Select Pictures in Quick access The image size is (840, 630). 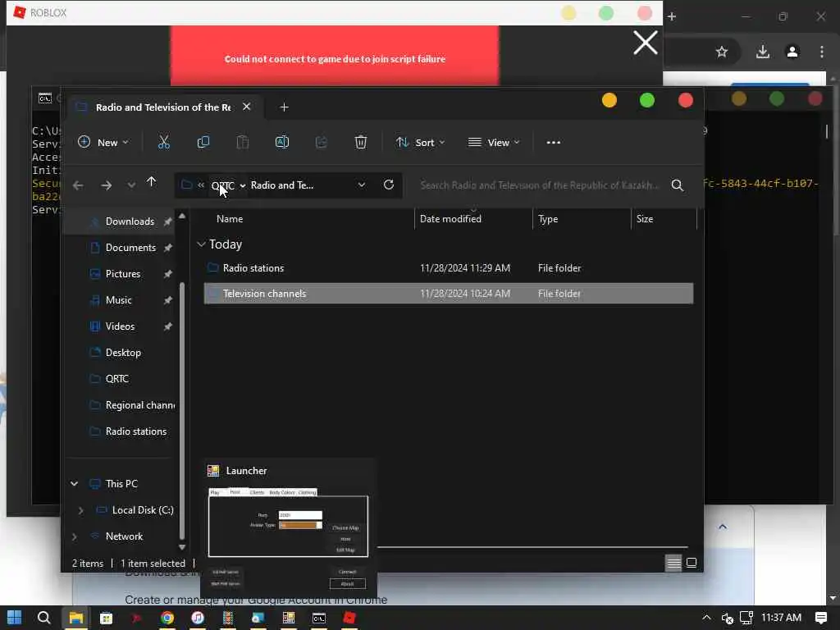(123, 274)
